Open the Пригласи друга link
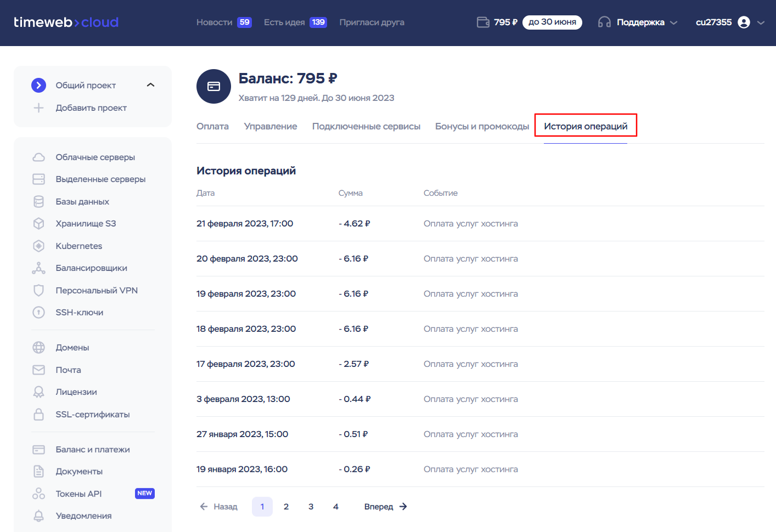776x532 pixels. click(372, 22)
